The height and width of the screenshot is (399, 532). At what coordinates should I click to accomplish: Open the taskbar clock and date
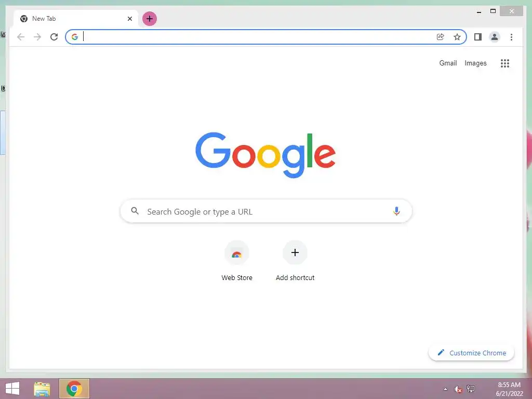(509, 389)
